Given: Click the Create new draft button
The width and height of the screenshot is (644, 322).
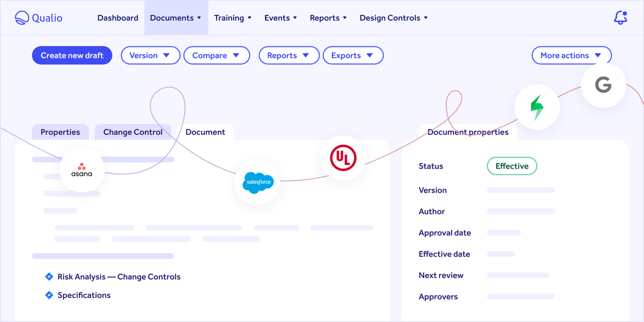Looking at the screenshot, I should (72, 55).
